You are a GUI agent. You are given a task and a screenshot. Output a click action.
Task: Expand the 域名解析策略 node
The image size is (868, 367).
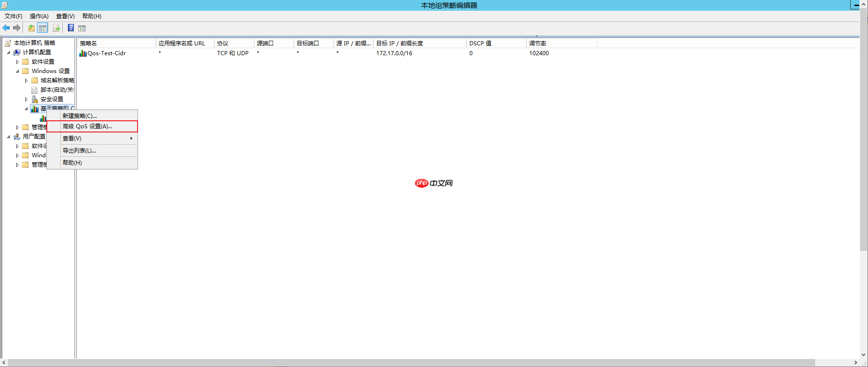[x=26, y=81]
